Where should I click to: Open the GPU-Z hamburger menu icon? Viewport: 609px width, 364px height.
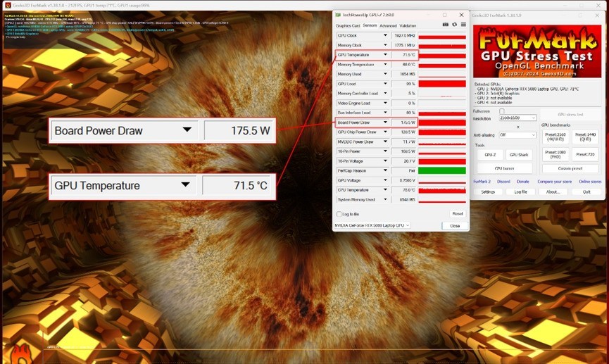pos(463,25)
